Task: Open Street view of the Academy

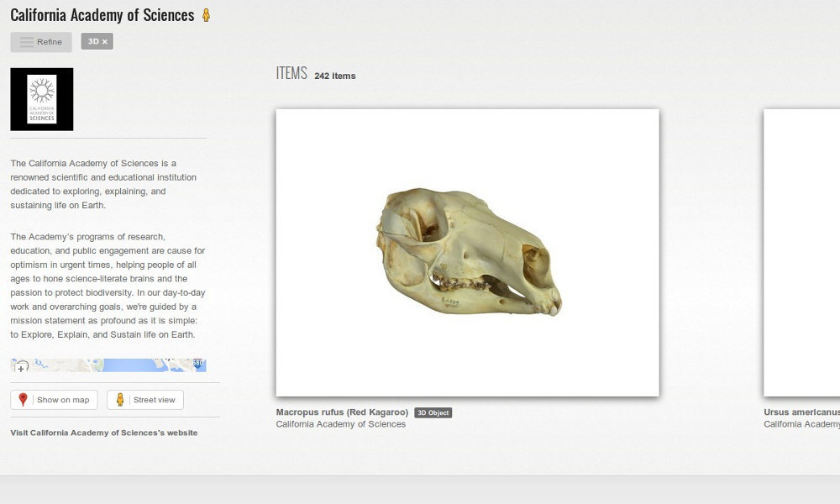Action: [144, 399]
